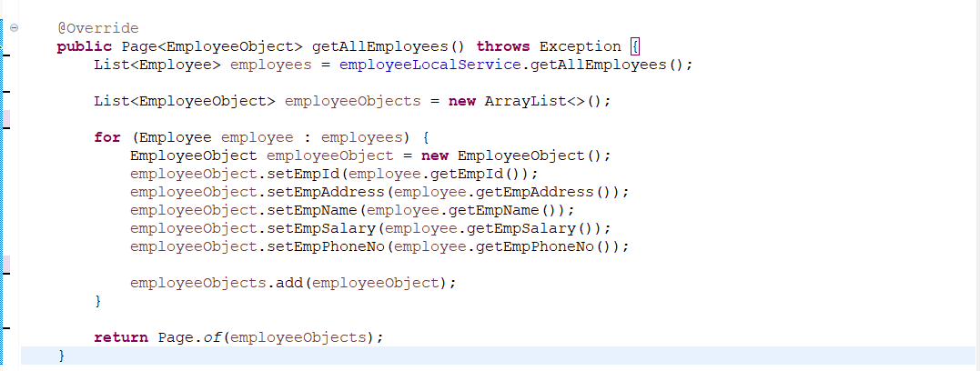Viewport: 980px width, 371px height.
Task: Click 'Page' in the return statement
Action: pyautogui.click(x=176, y=337)
